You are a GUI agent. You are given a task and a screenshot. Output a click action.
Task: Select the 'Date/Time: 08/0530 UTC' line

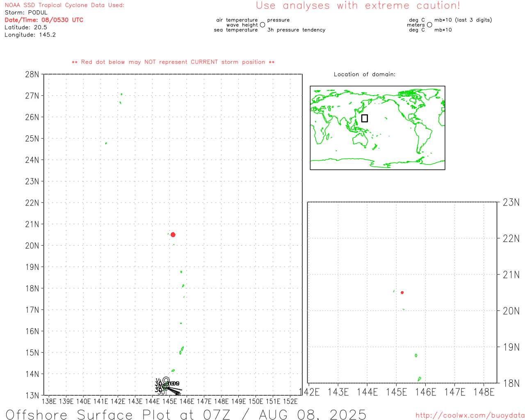[x=44, y=20]
